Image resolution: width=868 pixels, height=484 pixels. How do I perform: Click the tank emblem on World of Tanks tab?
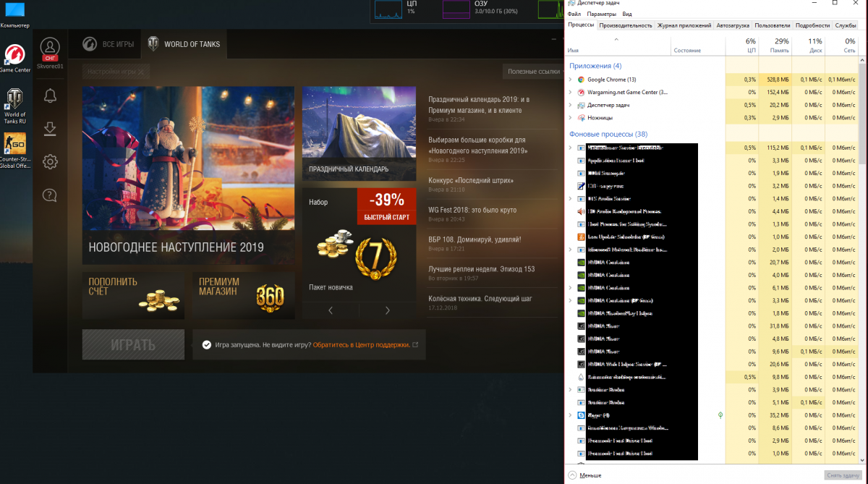(153, 44)
